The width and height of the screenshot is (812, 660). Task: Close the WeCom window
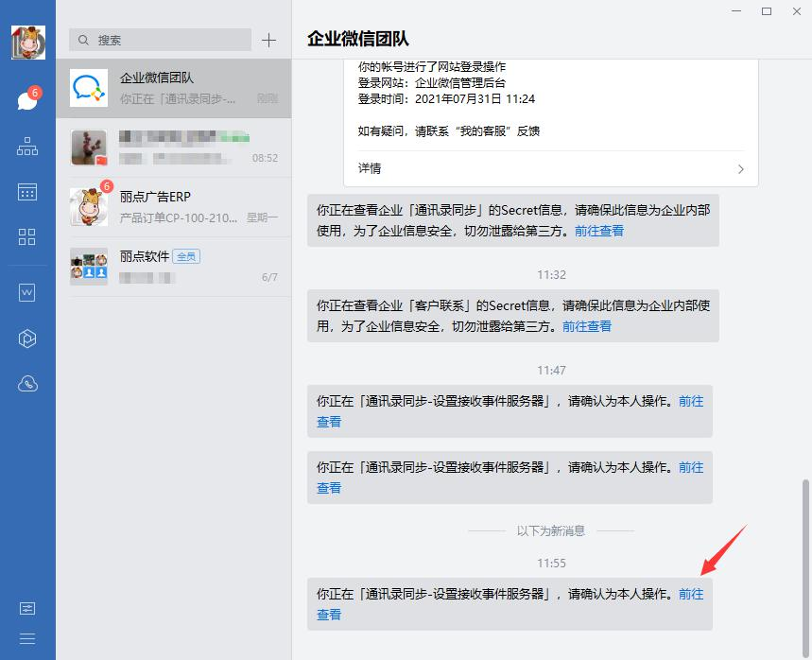coord(797,11)
